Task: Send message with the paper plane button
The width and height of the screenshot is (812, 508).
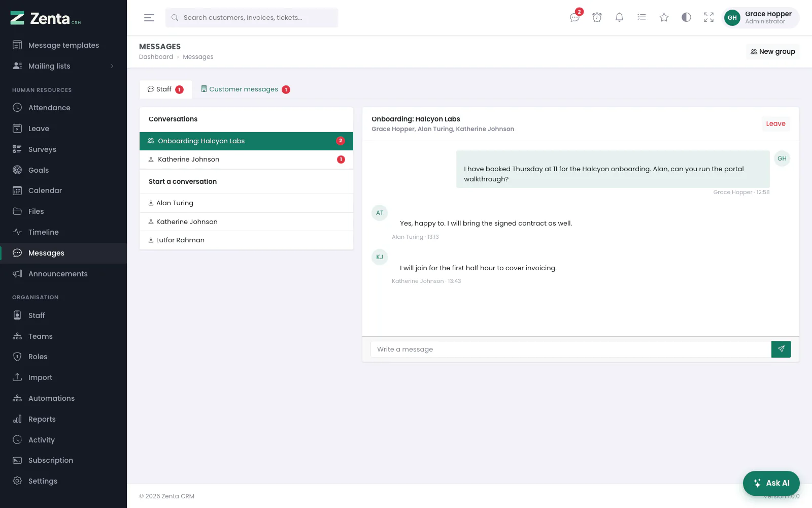Action: [781, 349]
